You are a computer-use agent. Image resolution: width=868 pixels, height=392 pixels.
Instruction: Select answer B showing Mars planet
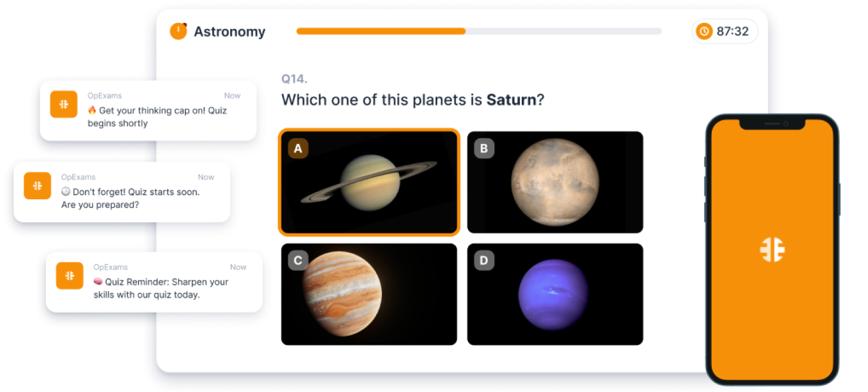pos(555,182)
